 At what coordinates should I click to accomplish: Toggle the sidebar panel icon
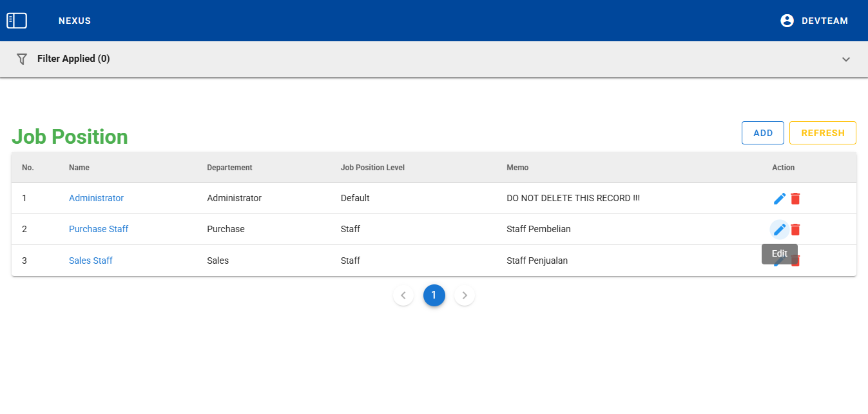click(17, 21)
